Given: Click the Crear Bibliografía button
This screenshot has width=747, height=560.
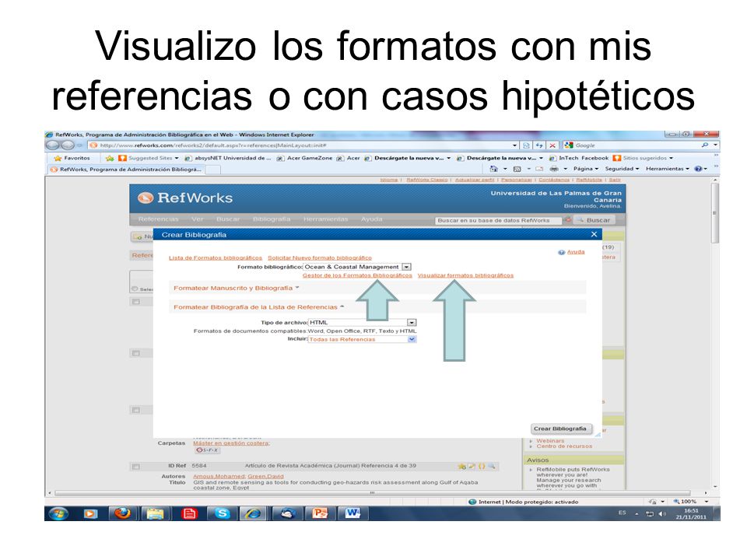Looking at the screenshot, I should [559, 429].
